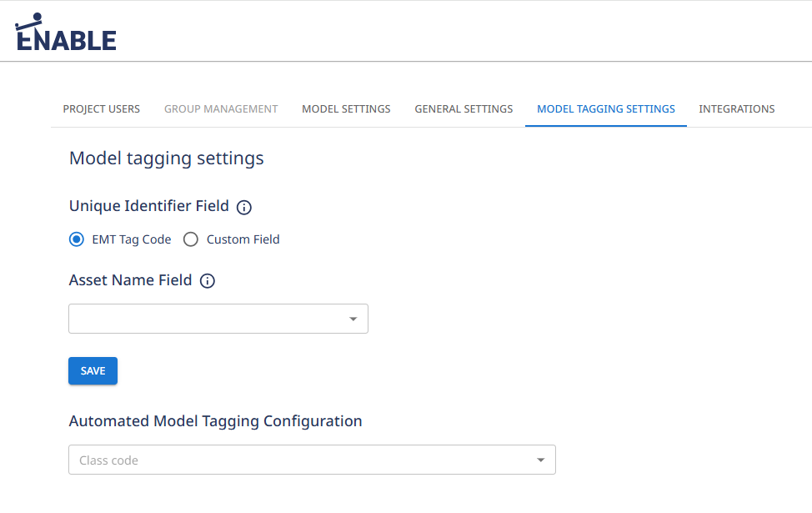Select the EMT Tag Code radio button
812x513 pixels.
[77, 239]
